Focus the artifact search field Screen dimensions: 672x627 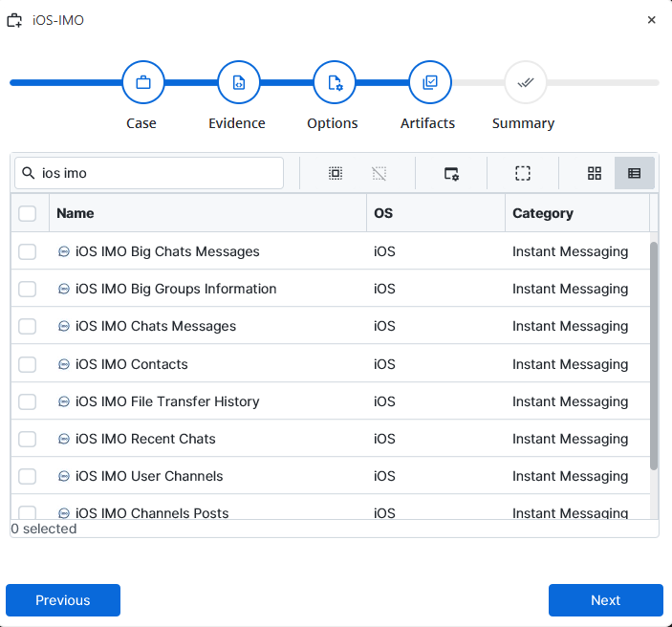(x=149, y=173)
